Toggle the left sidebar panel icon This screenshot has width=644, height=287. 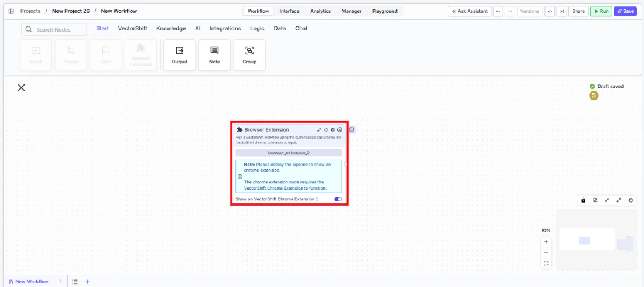(x=11, y=11)
